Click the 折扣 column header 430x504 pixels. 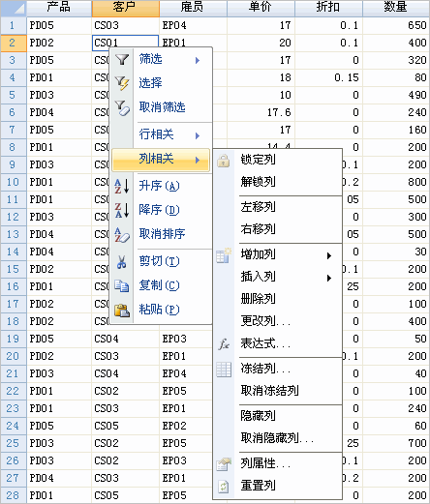pyautogui.click(x=329, y=8)
